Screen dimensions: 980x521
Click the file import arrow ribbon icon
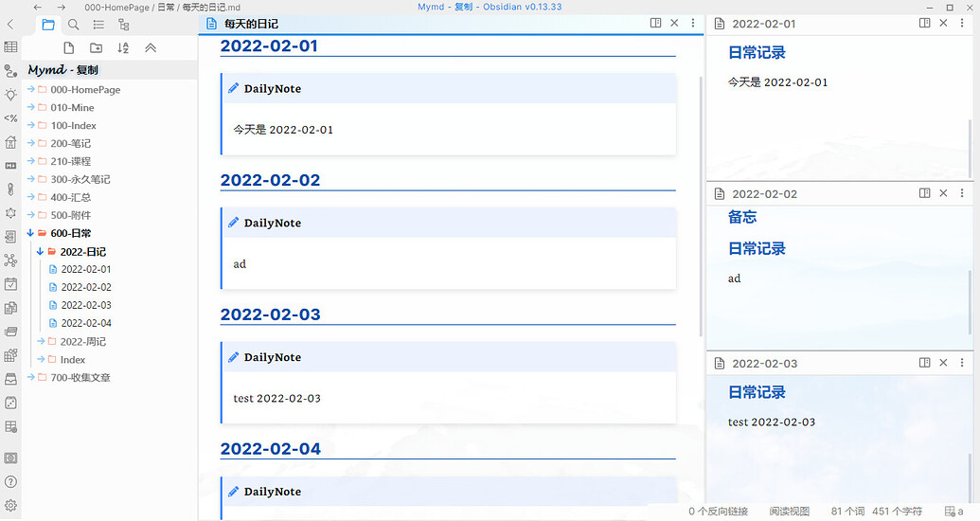10,237
